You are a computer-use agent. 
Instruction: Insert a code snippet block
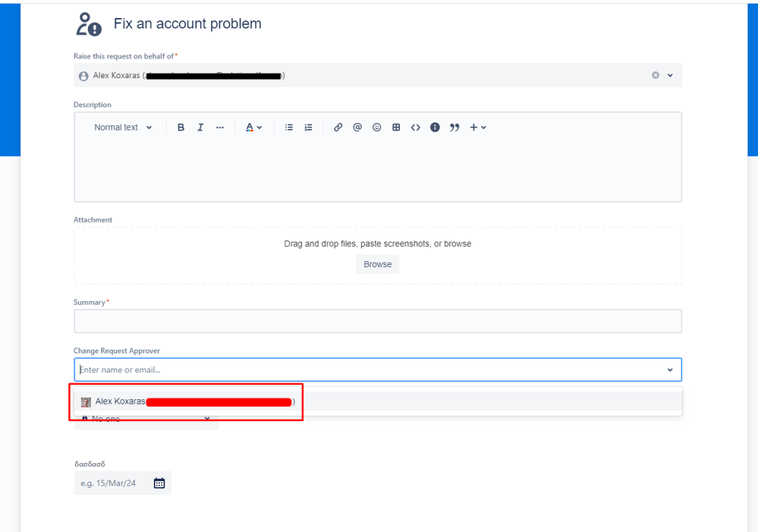[415, 127]
